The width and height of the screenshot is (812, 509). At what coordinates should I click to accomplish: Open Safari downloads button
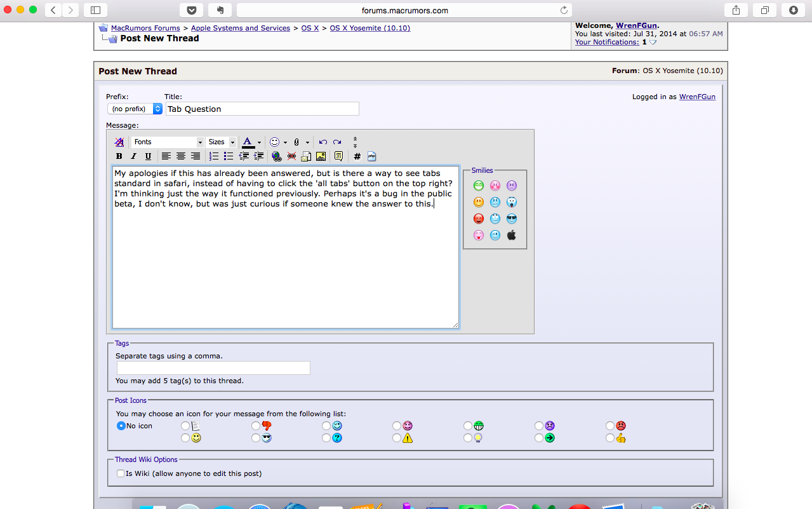[794, 10]
